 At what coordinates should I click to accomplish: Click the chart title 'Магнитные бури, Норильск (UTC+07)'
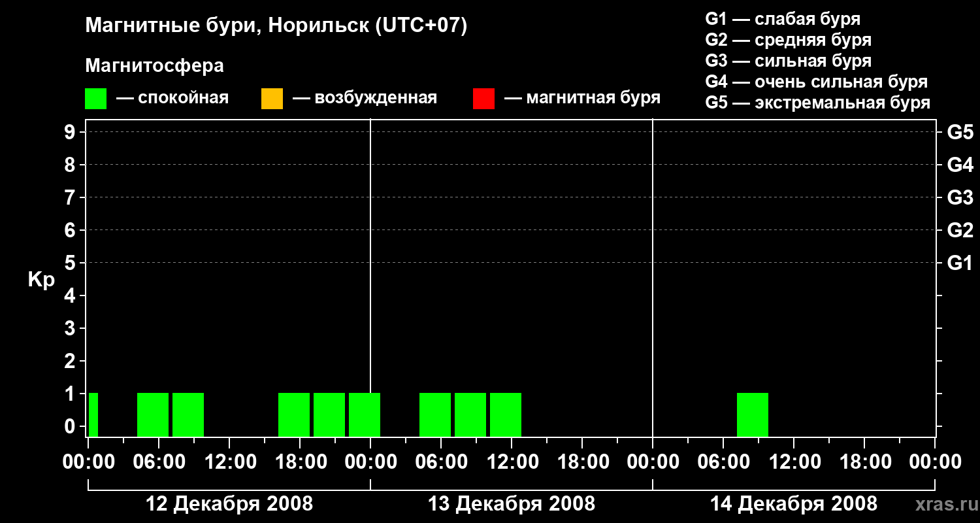click(x=276, y=26)
